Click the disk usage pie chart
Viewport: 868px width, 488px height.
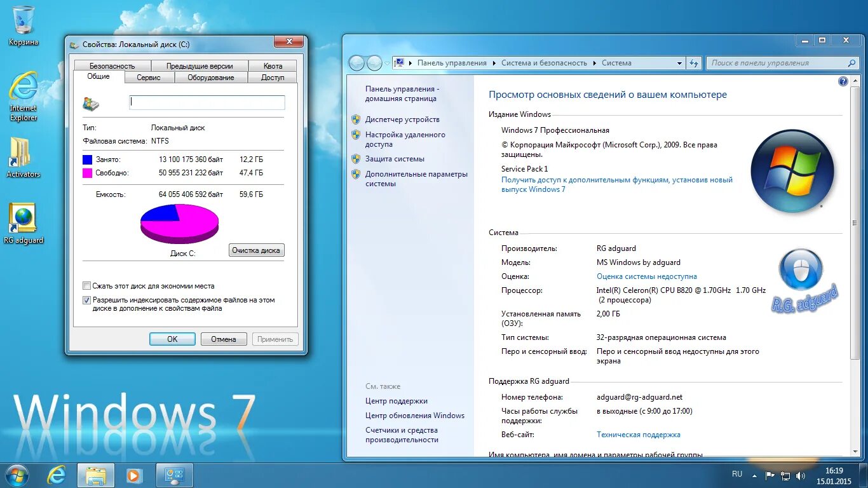click(x=179, y=223)
